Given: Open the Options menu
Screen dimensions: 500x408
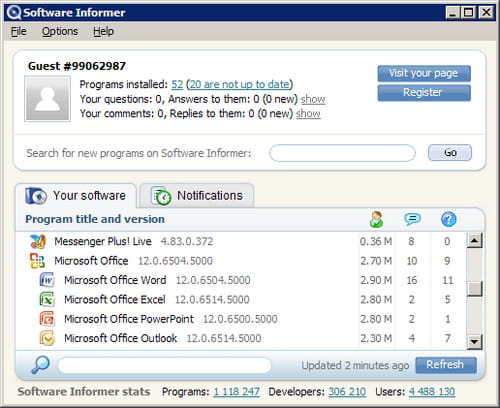Looking at the screenshot, I should point(60,31).
